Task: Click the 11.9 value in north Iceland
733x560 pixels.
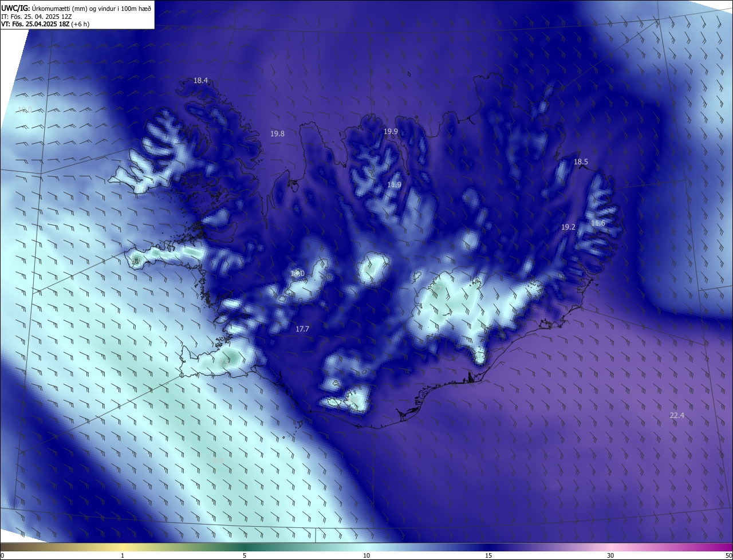Action: click(394, 184)
